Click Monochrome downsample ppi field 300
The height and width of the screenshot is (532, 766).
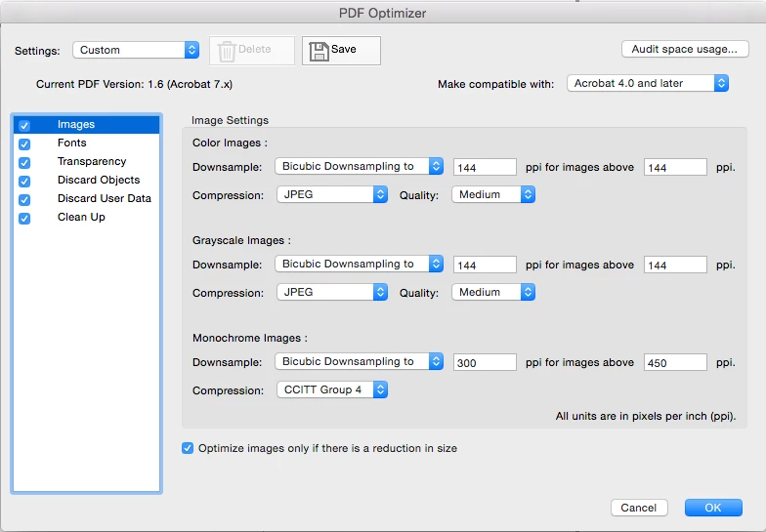[x=485, y=362]
